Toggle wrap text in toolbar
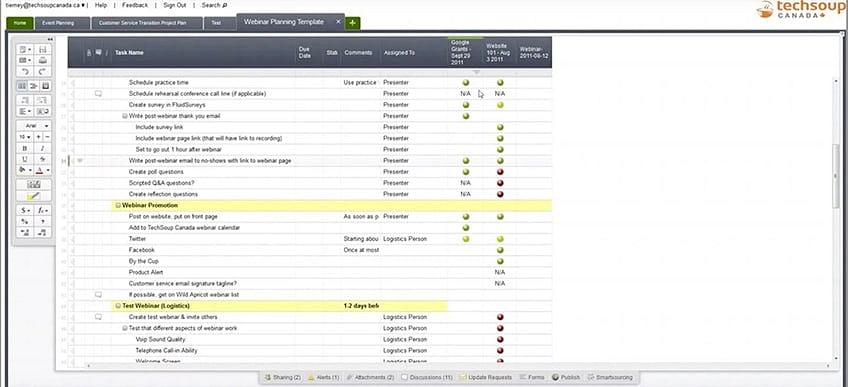Image resolution: width=848 pixels, height=387 pixels. (x=43, y=111)
